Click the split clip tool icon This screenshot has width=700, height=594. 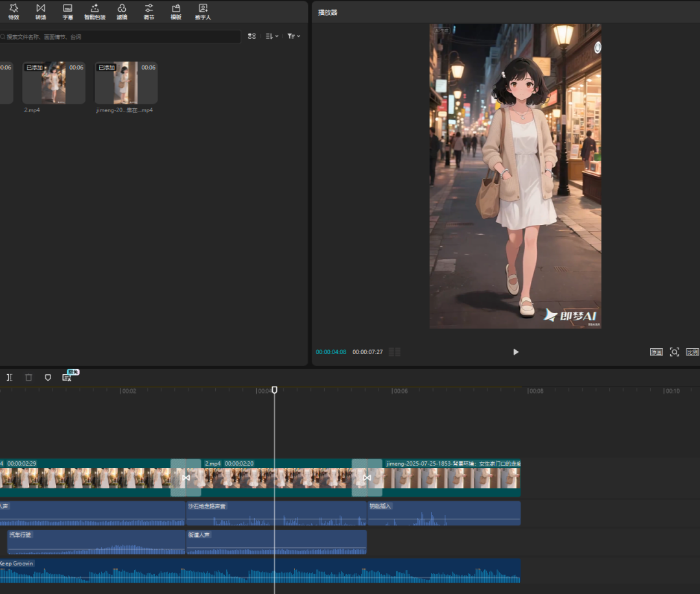(9, 377)
